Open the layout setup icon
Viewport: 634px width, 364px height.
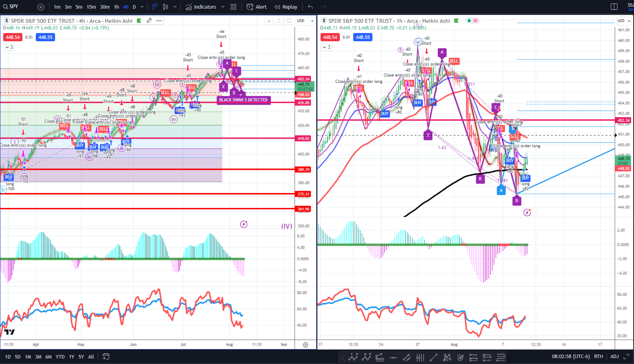point(614,7)
